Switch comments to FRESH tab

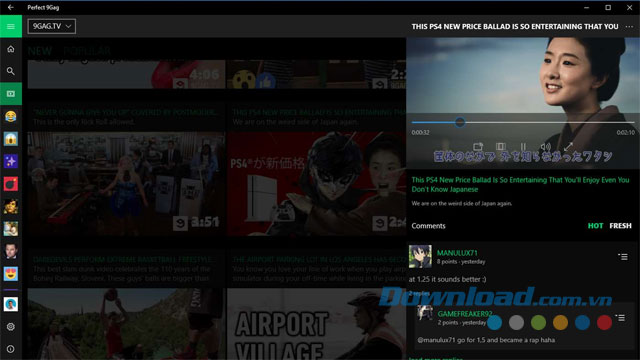point(620,226)
